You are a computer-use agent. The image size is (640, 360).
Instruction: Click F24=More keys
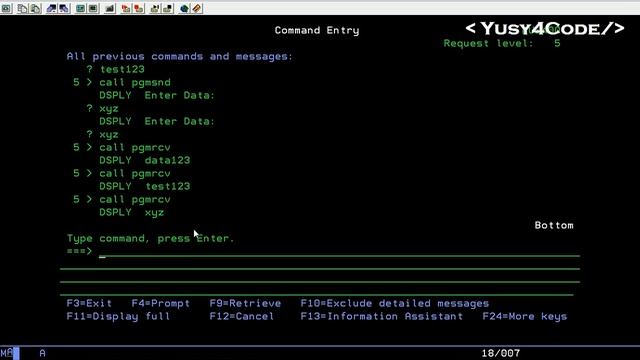524,316
